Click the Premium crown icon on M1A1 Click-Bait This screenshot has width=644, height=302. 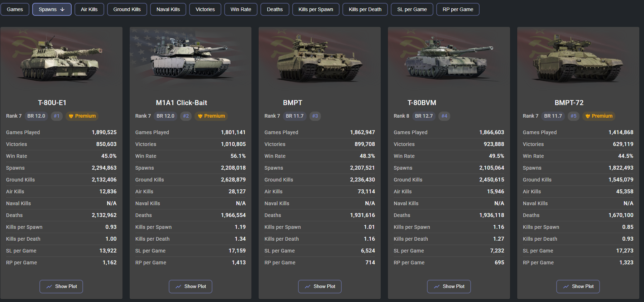tap(200, 116)
